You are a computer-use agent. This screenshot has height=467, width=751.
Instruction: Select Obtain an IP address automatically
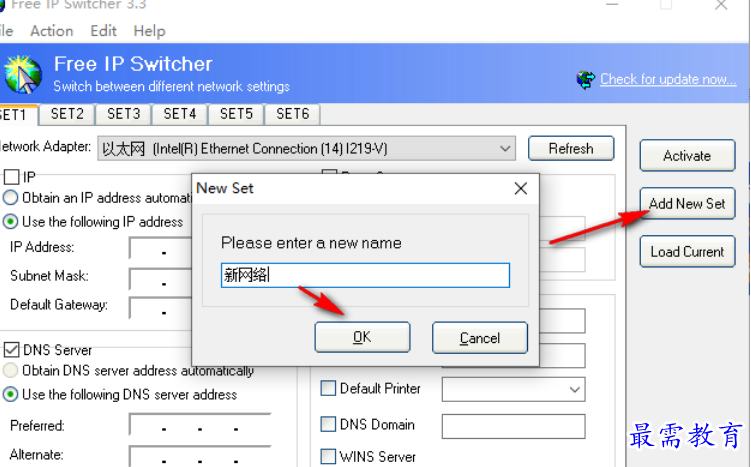[x=11, y=198]
